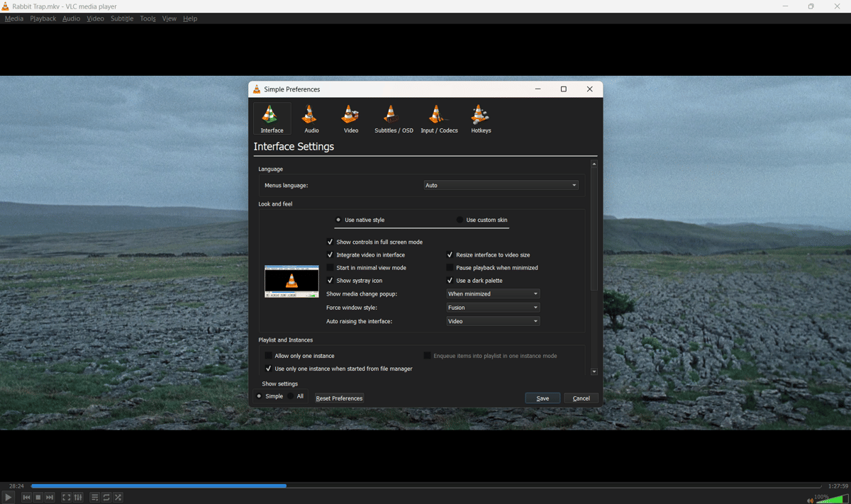Click the settings vertical scrollbar thumb
Screen dimensions: 851x504
tap(594, 230)
